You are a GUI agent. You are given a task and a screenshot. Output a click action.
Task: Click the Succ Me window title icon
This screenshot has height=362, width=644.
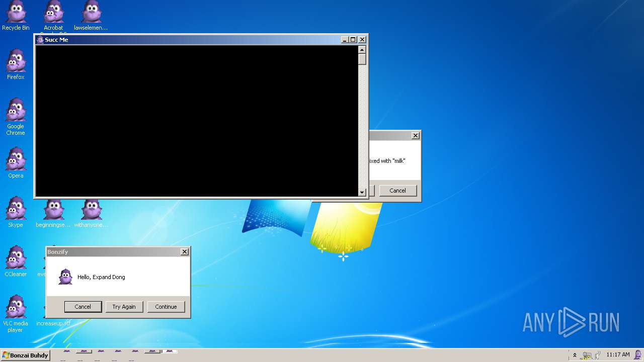click(x=40, y=40)
